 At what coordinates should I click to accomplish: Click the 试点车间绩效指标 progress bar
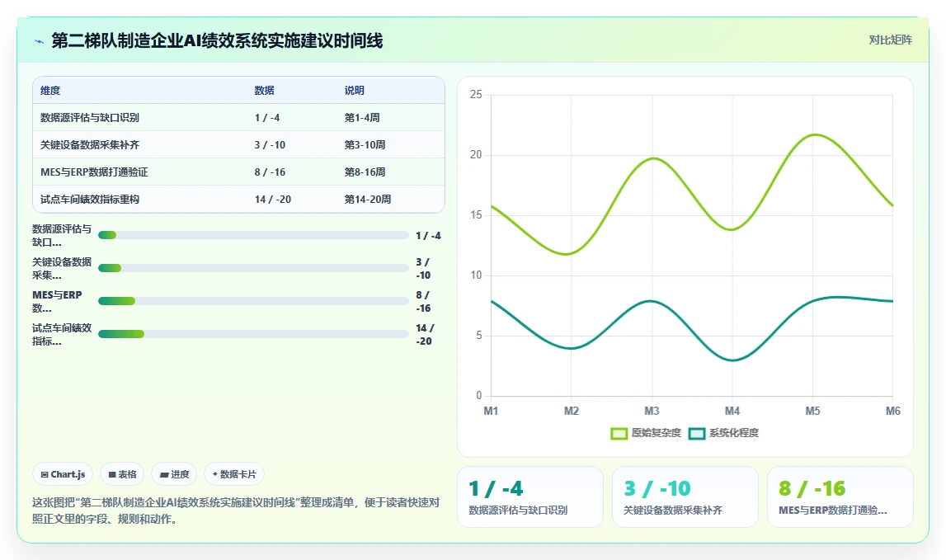coord(253,334)
